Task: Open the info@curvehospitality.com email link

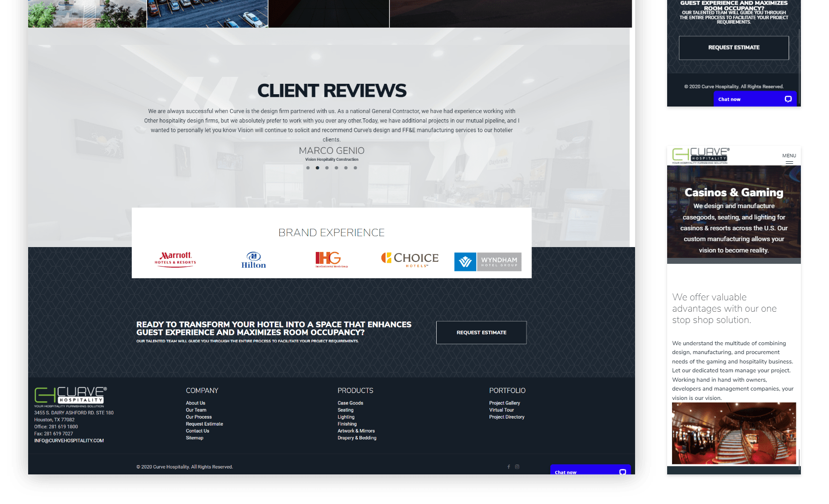Action: [x=69, y=440]
